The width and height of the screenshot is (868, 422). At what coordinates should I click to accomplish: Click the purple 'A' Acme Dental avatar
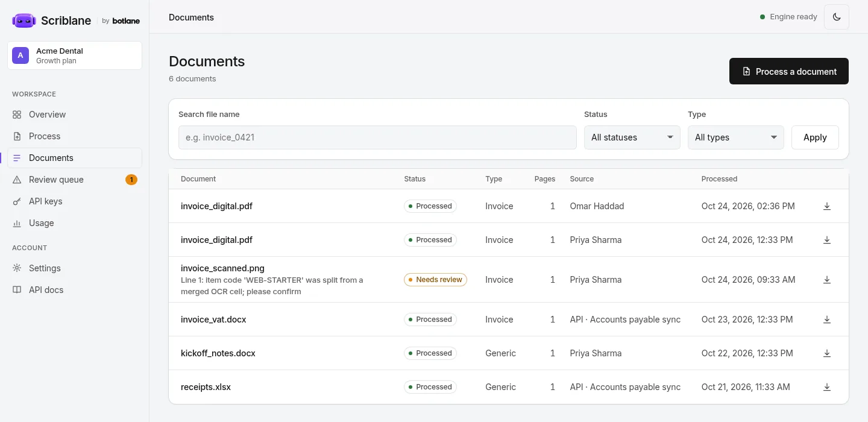pyautogui.click(x=20, y=55)
